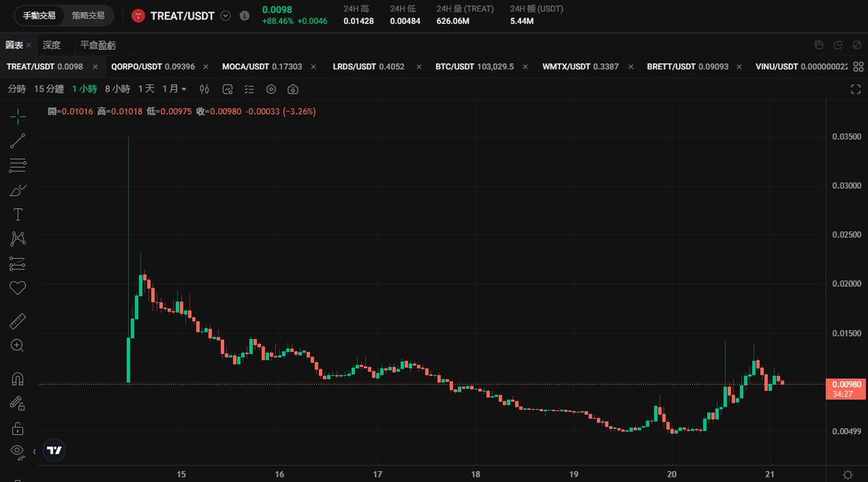Switch to the 深度 depth tab
This screenshot has width=868, height=482.
(x=51, y=45)
